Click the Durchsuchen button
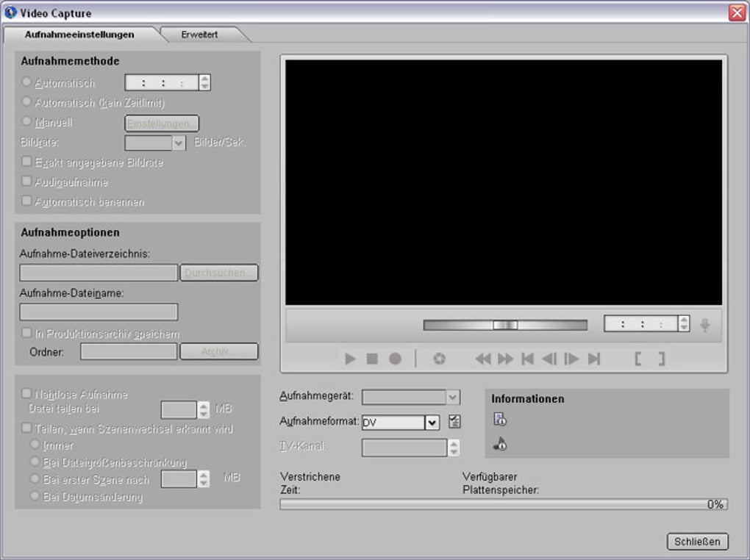Image resolution: width=750 pixels, height=560 pixels. click(x=218, y=272)
